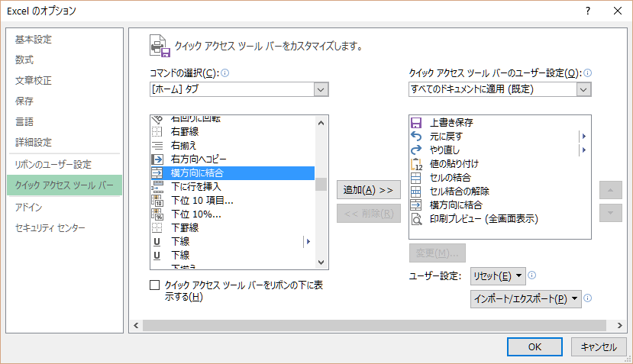This screenshot has width=633, height=364.
Task: Select the やり直し redo icon
Action: (416, 150)
